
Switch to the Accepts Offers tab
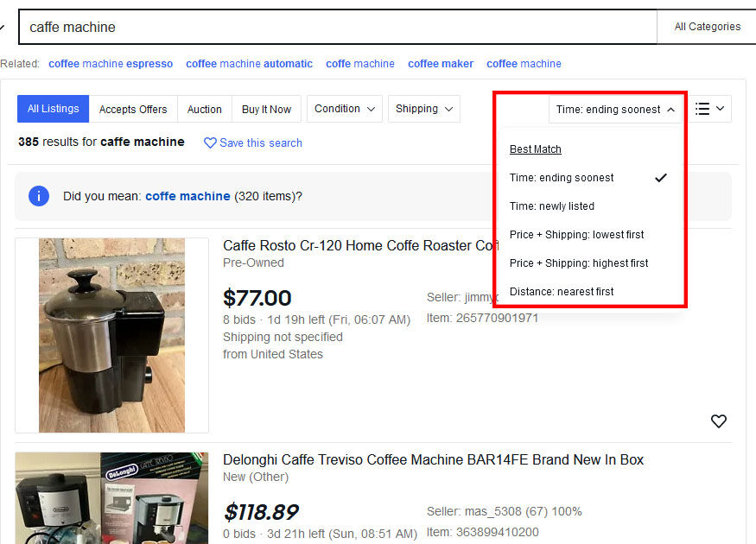tap(133, 110)
